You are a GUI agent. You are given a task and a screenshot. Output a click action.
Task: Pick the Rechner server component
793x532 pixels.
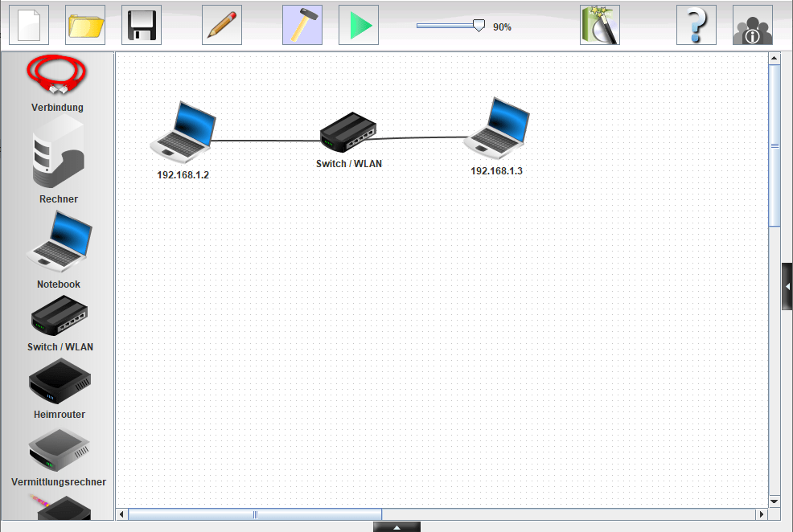click(58, 153)
